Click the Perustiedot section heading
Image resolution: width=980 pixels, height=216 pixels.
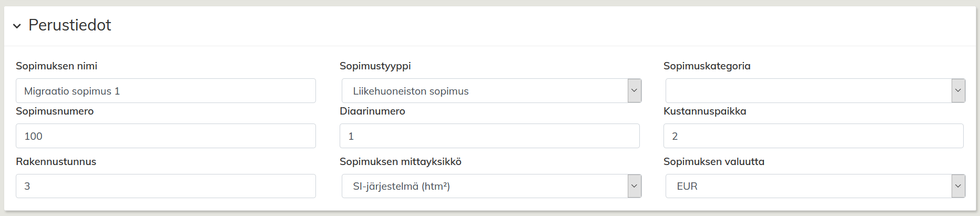click(69, 25)
